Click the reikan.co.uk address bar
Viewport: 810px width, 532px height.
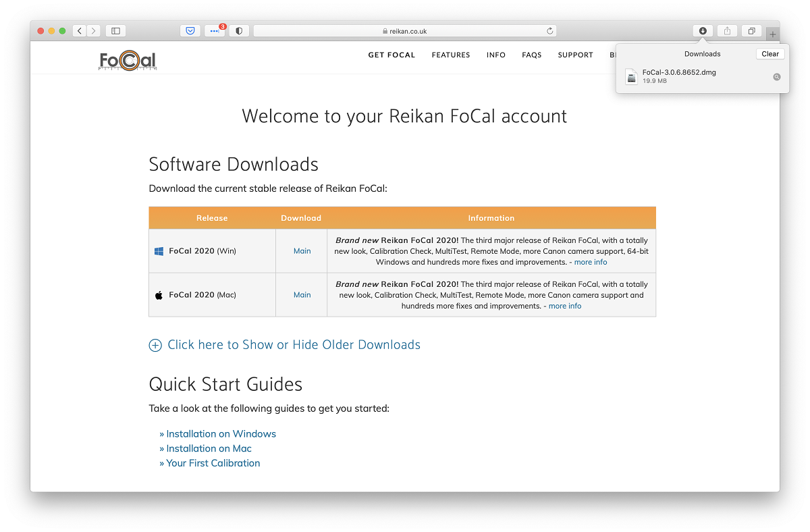404,31
